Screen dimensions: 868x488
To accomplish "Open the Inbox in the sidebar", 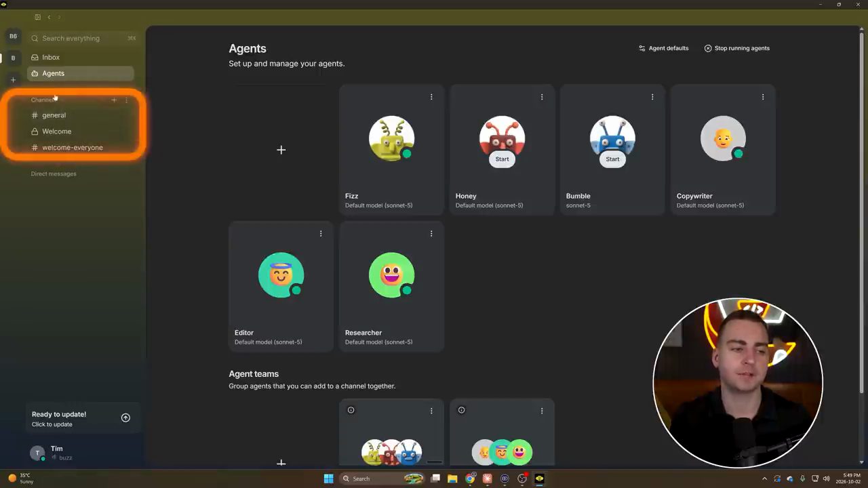I will click(x=80, y=58).
